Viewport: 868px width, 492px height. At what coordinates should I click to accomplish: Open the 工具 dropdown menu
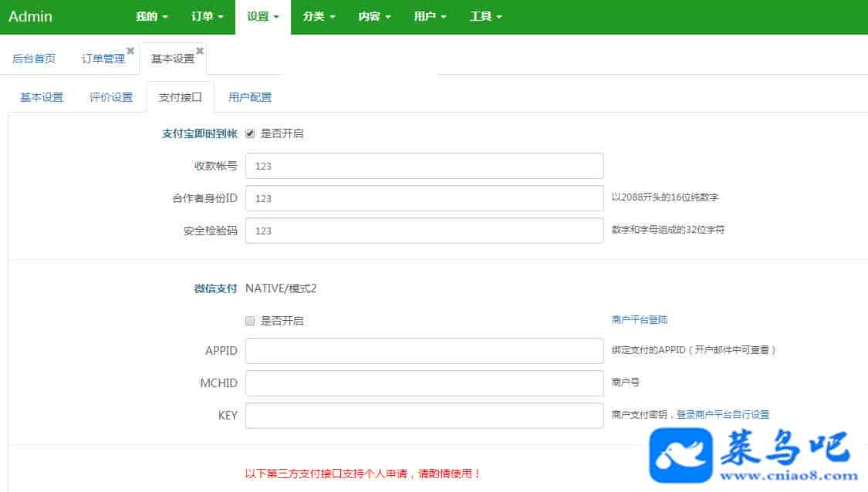point(485,16)
